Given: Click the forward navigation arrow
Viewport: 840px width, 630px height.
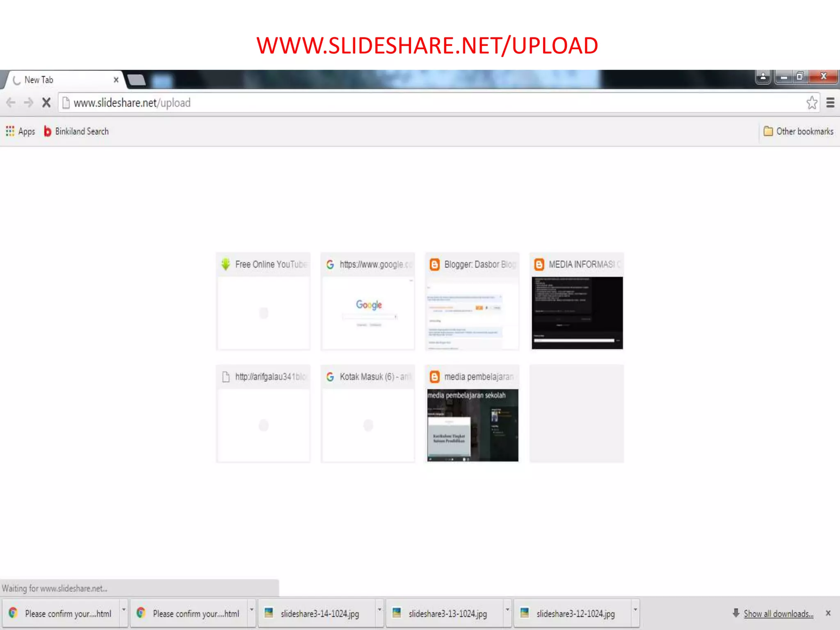Looking at the screenshot, I should (28, 103).
